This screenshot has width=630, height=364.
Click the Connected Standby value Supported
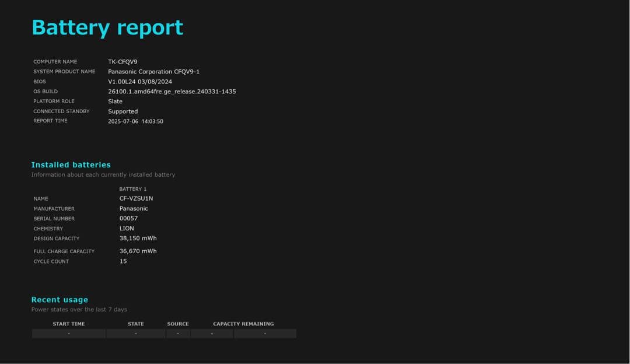click(123, 111)
